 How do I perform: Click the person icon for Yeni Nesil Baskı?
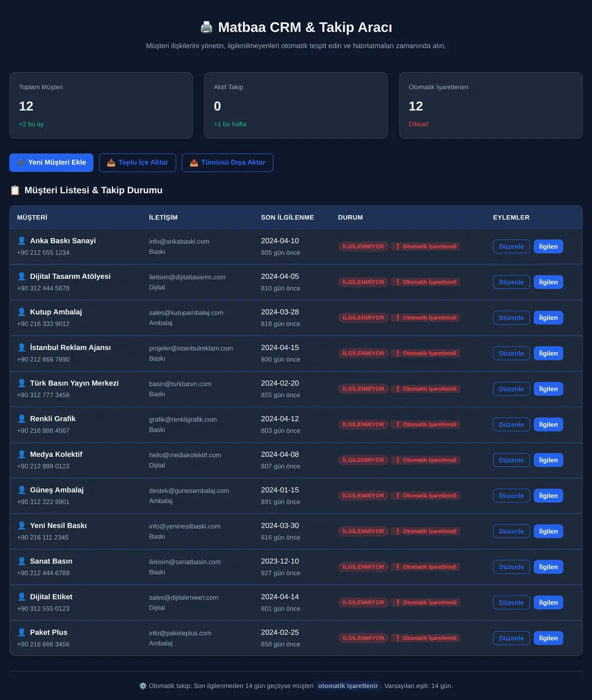pyautogui.click(x=22, y=525)
